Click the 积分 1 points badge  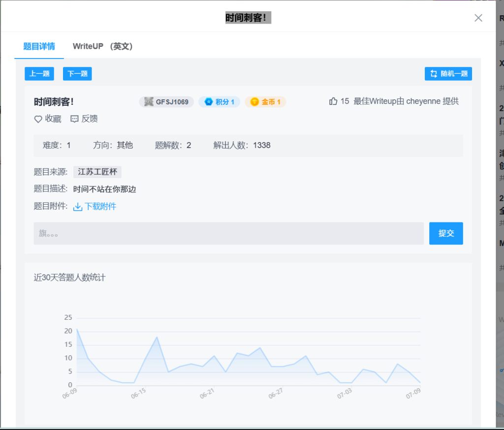tap(219, 102)
